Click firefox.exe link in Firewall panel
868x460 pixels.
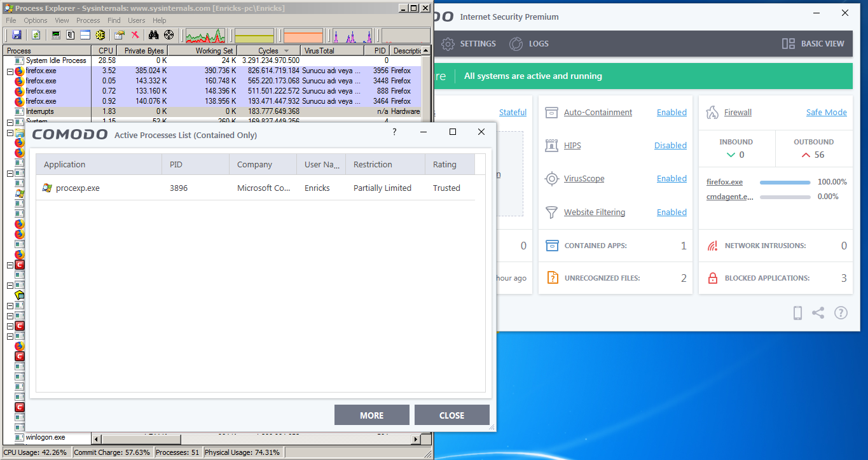(x=724, y=182)
